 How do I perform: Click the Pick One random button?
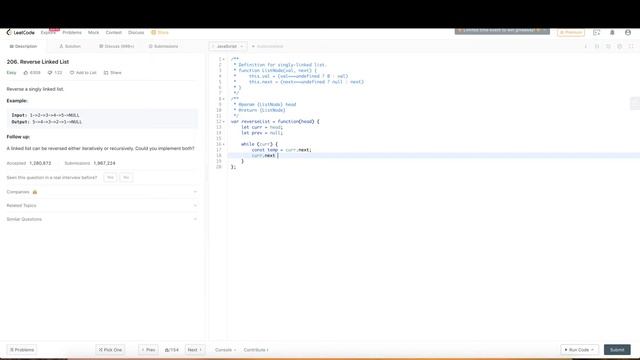pyautogui.click(x=110, y=350)
